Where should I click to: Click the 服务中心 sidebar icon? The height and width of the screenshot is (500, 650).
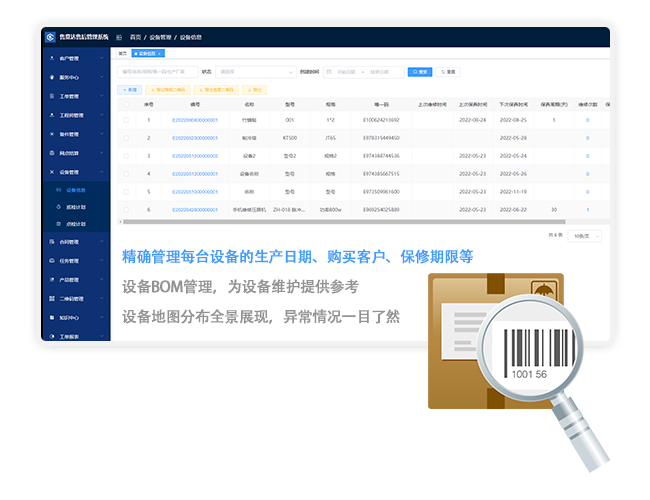pyautogui.click(x=51, y=77)
